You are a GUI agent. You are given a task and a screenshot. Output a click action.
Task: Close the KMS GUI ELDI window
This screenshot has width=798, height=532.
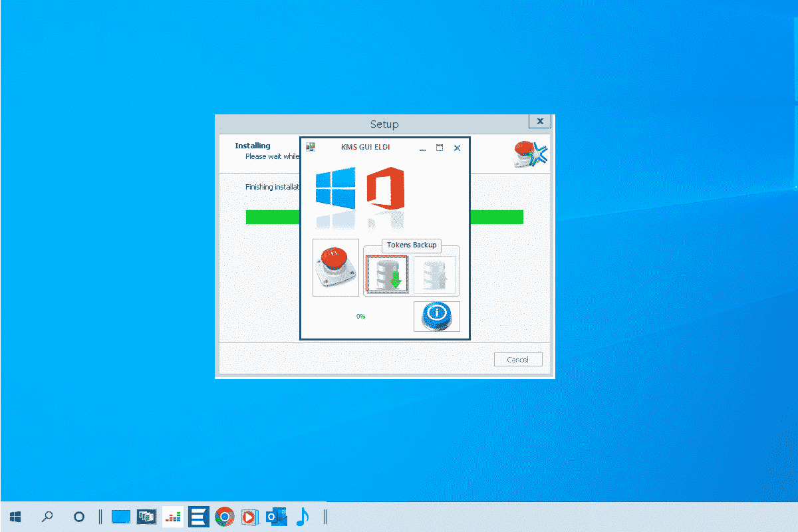(x=457, y=148)
